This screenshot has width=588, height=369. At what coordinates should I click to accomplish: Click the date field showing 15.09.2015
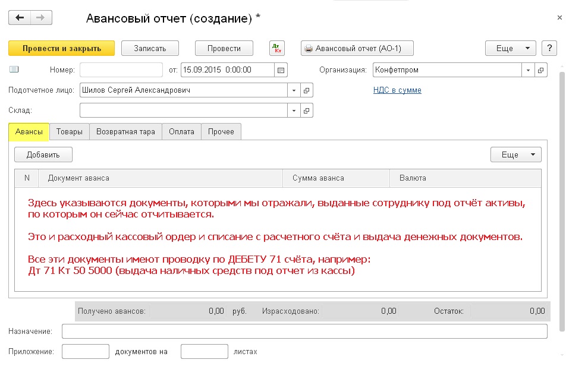pyautogui.click(x=228, y=70)
